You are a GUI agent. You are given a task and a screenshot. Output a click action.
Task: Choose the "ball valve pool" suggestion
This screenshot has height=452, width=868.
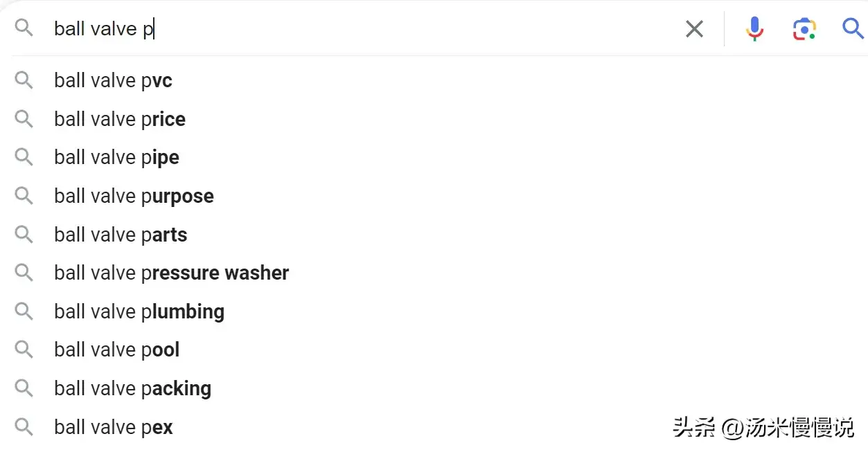(116, 350)
